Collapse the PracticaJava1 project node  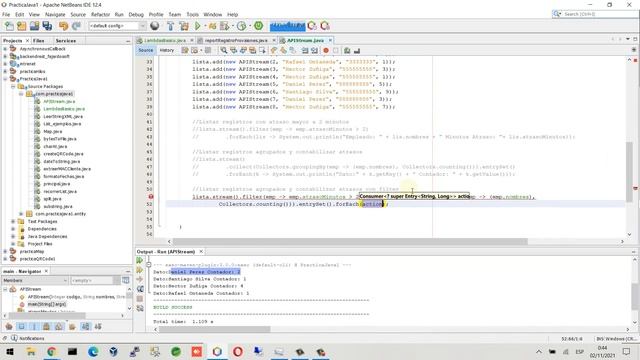point(5,79)
